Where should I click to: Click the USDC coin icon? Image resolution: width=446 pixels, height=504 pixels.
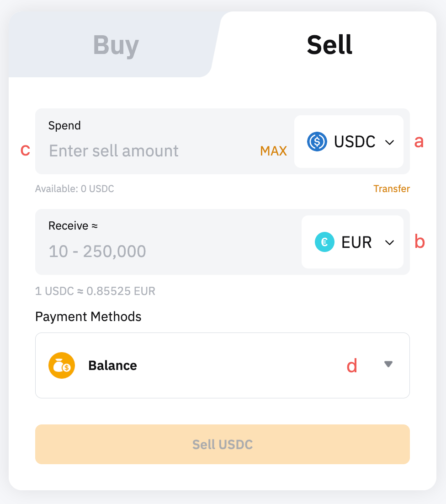click(317, 142)
